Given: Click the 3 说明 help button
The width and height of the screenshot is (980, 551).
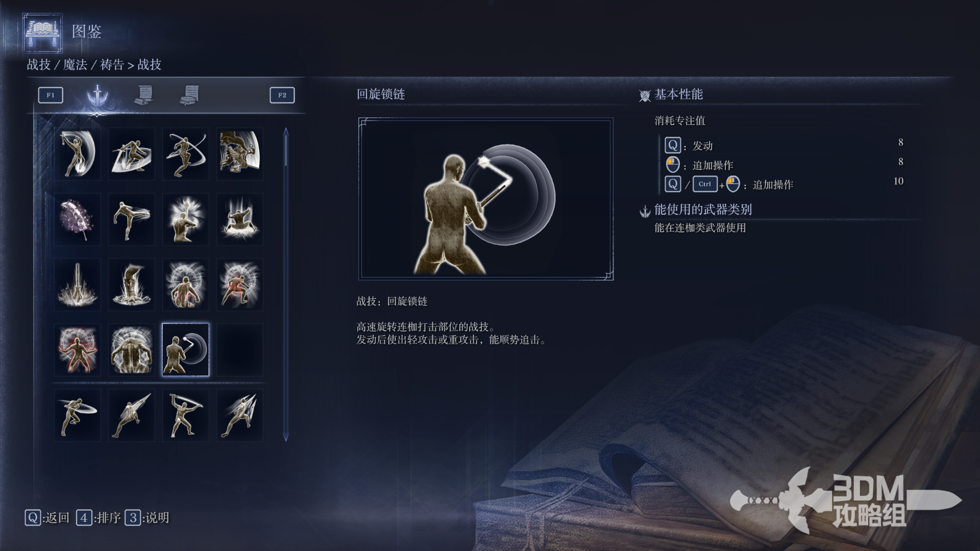Looking at the screenshot, I should [x=147, y=518].
